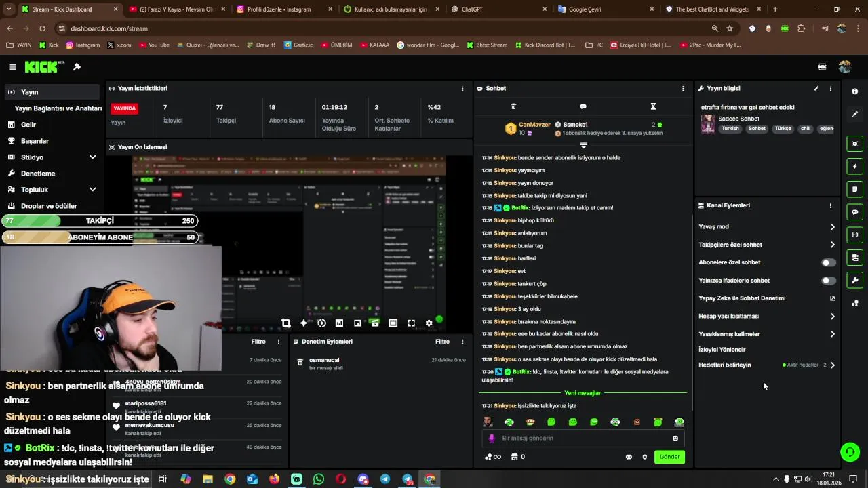This screenshot has height=488, width=868.
Task: Click the green Gönder button
Action: pos(669,457)
